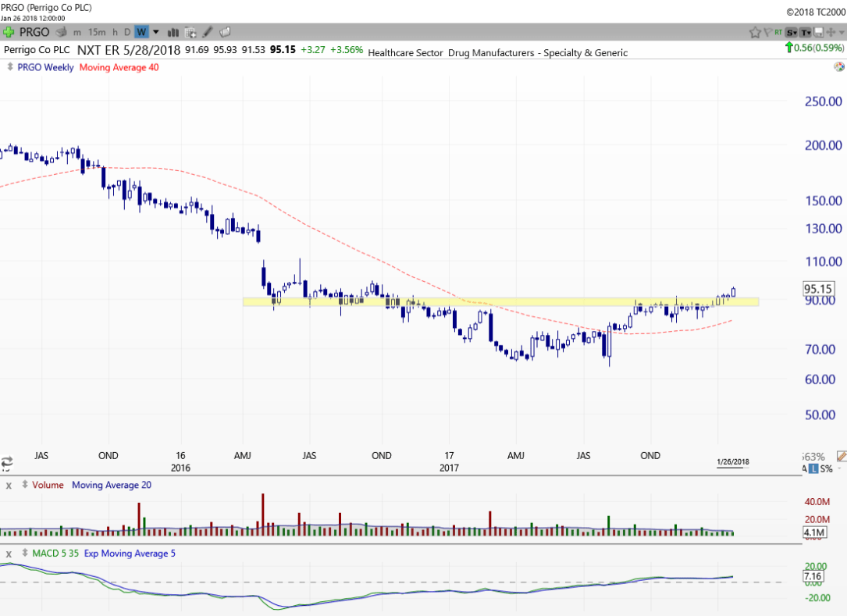
Task: Select the pencil drawing tools icon
Action: (208, 32)
